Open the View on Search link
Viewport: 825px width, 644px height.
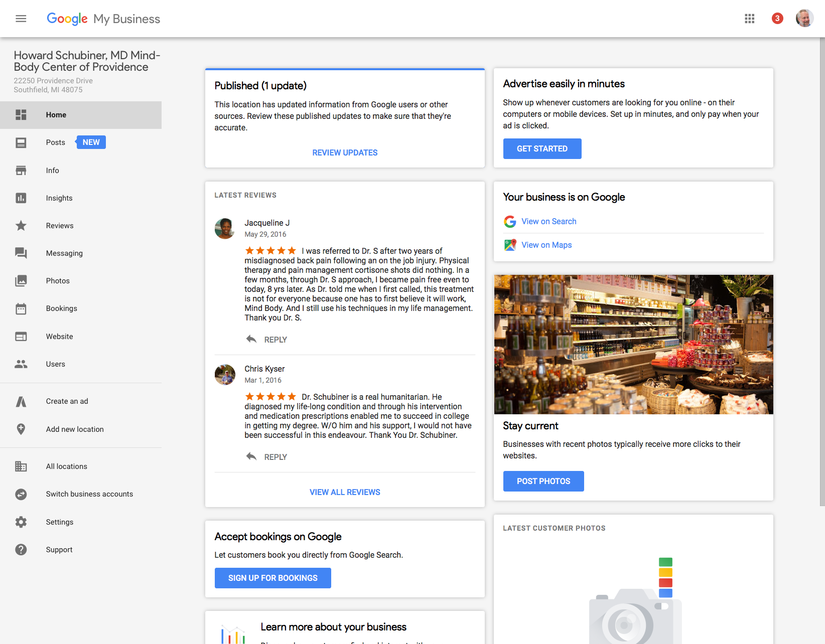pos(548,221)
